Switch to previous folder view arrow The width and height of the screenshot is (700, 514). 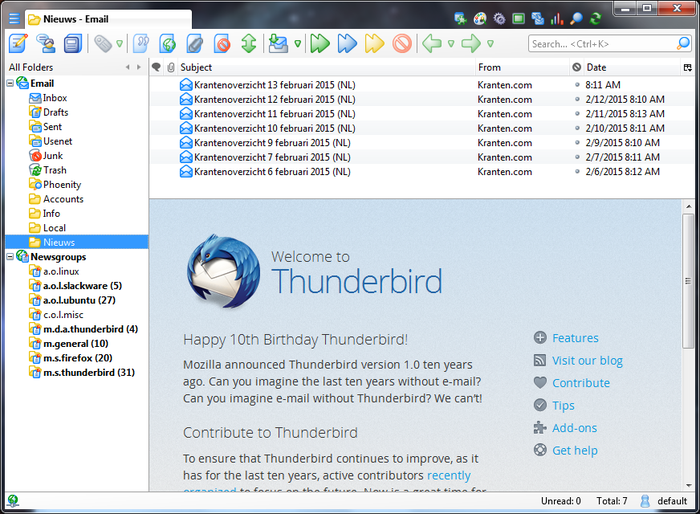click(x=128, y=67)
